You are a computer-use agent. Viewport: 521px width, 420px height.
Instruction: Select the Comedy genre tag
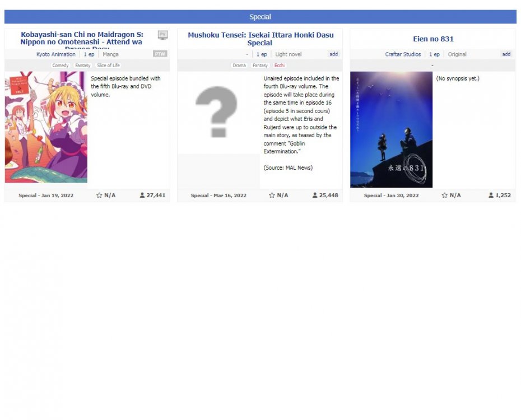click(60, 66)
